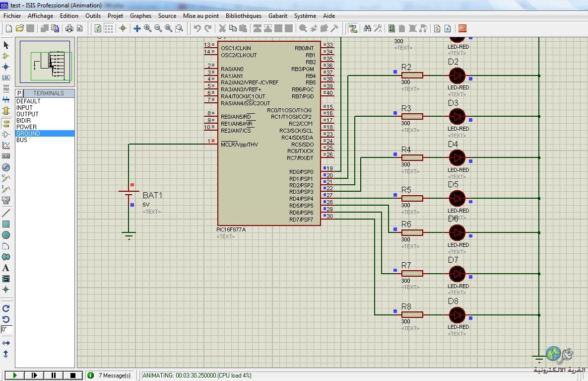Select the 2D box graphics tool
The height and width of the screenshot is (381, 588).
(6, 224)
